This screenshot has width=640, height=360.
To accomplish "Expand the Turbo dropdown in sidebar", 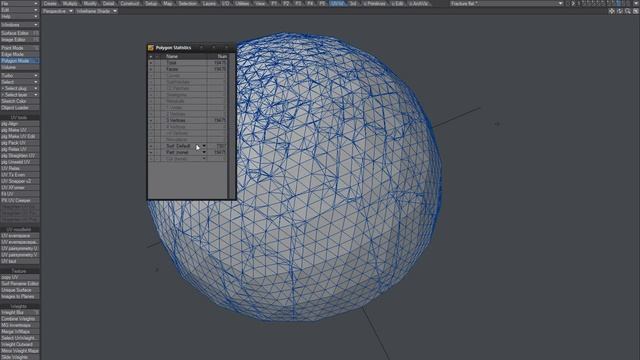I will click(20, 76).
